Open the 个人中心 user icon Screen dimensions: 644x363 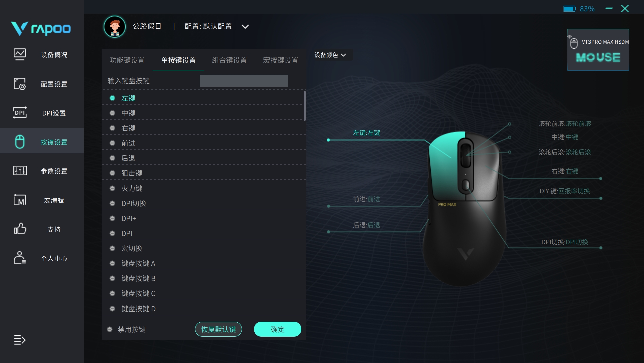(x=20, y=258)
